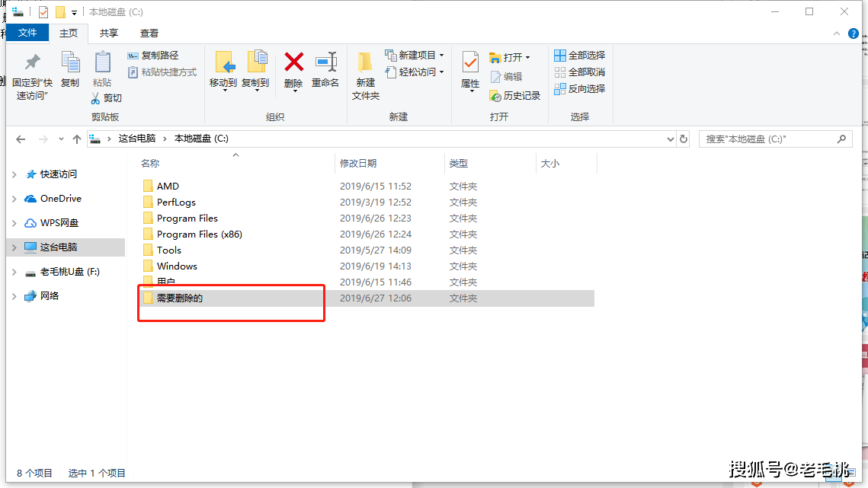Screen dimensions: 868x488
Task: Expand 老毛桃U盘 (F:) tree node
Action: (14, 272)
